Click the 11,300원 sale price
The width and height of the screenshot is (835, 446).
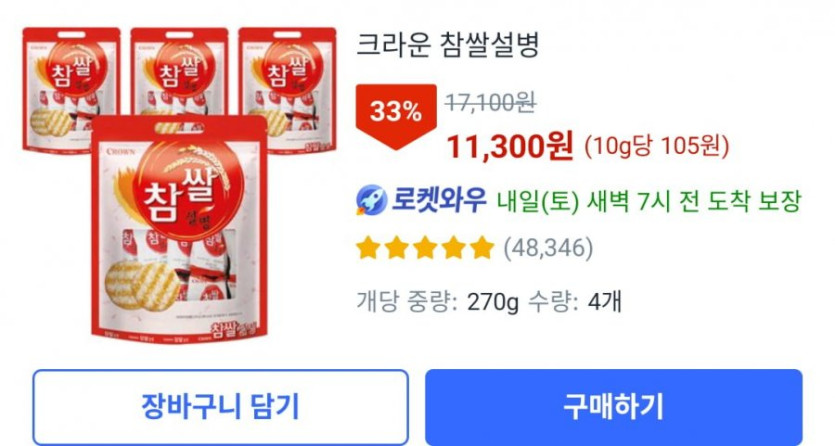[x=510, y=146]
